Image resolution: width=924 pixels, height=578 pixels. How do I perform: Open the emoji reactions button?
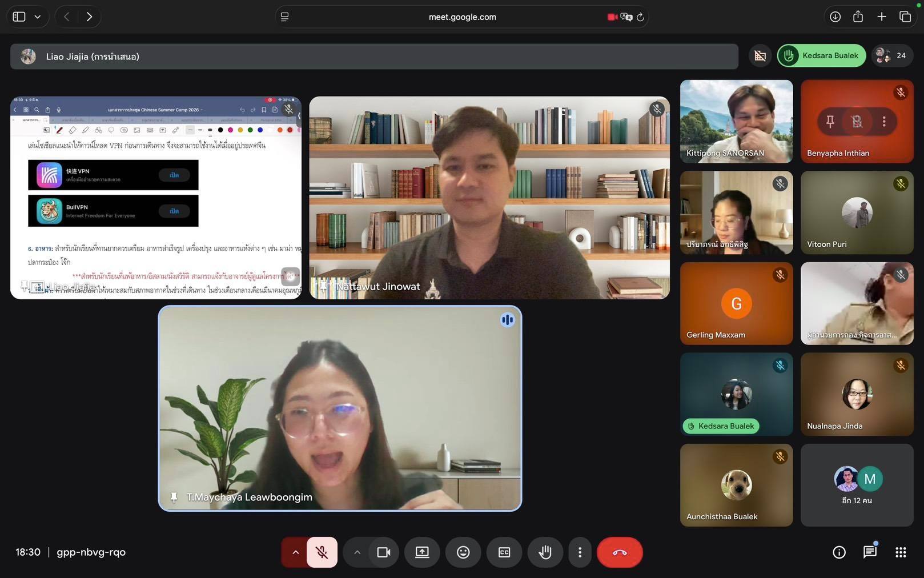click(463, 552)
